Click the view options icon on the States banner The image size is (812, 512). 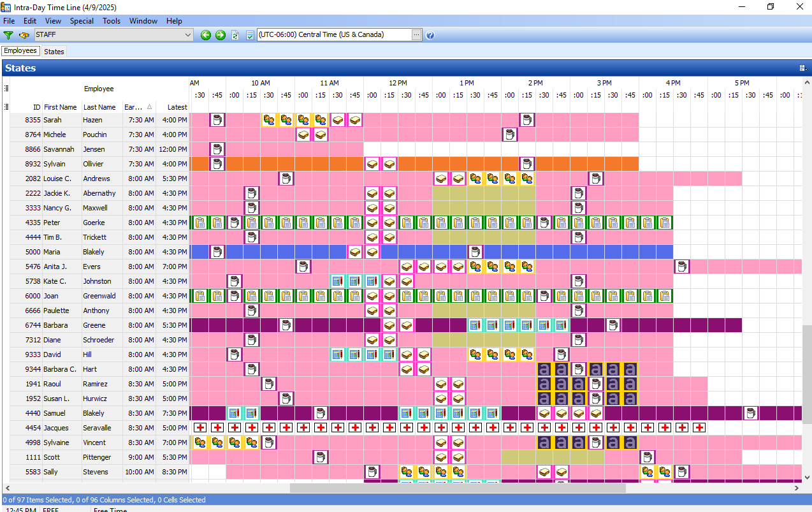801,68
